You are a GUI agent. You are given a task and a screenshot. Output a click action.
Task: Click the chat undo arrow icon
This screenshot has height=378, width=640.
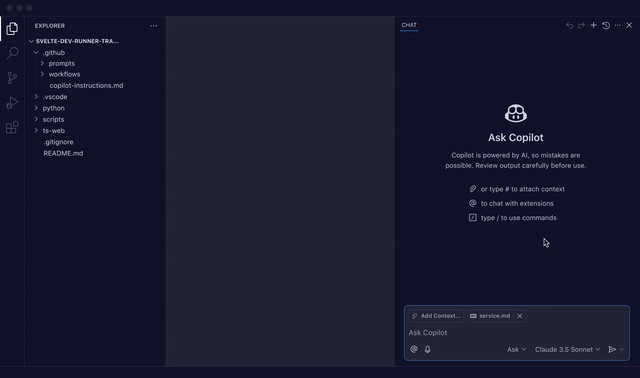tap(569, 25)
